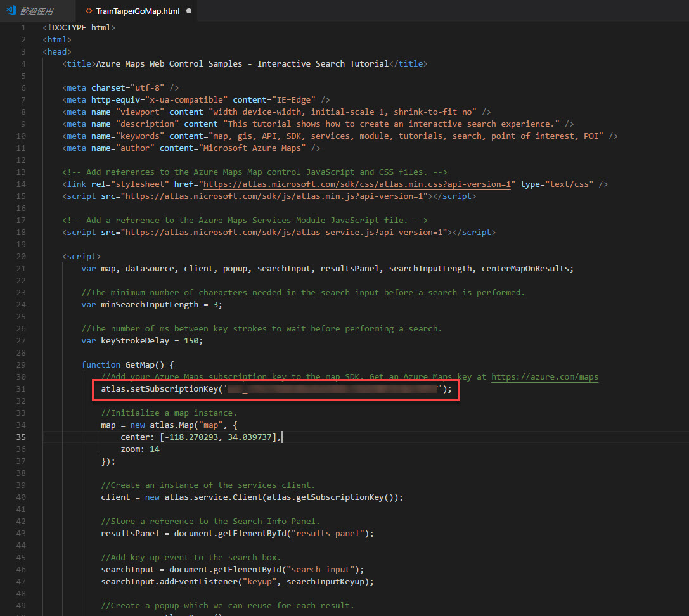
Task: Select the TrainTaipeiGoMap.html tab
Action: (138, 11)
